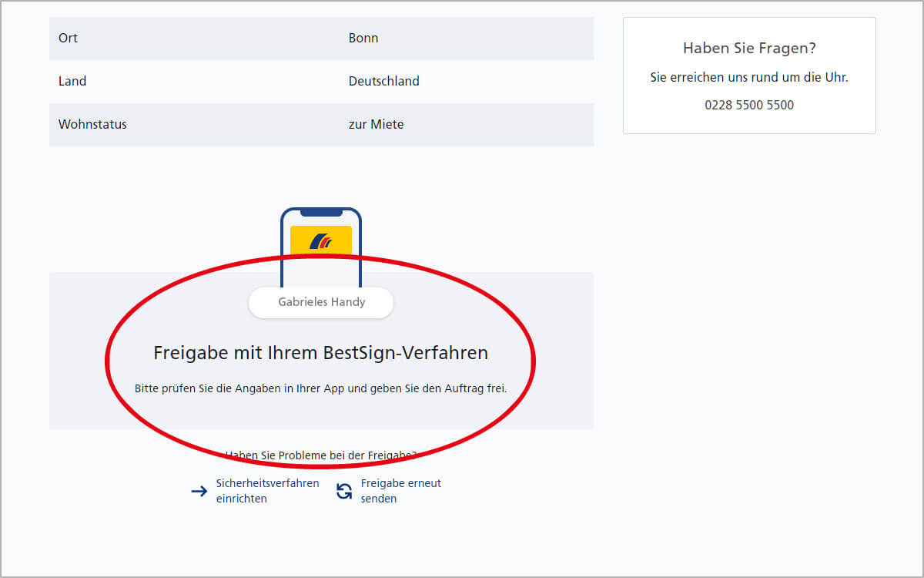Click the Freigabe erneut senden link
Image resolution: width=924 pixels, height=578 pixels.
(400, 491)
